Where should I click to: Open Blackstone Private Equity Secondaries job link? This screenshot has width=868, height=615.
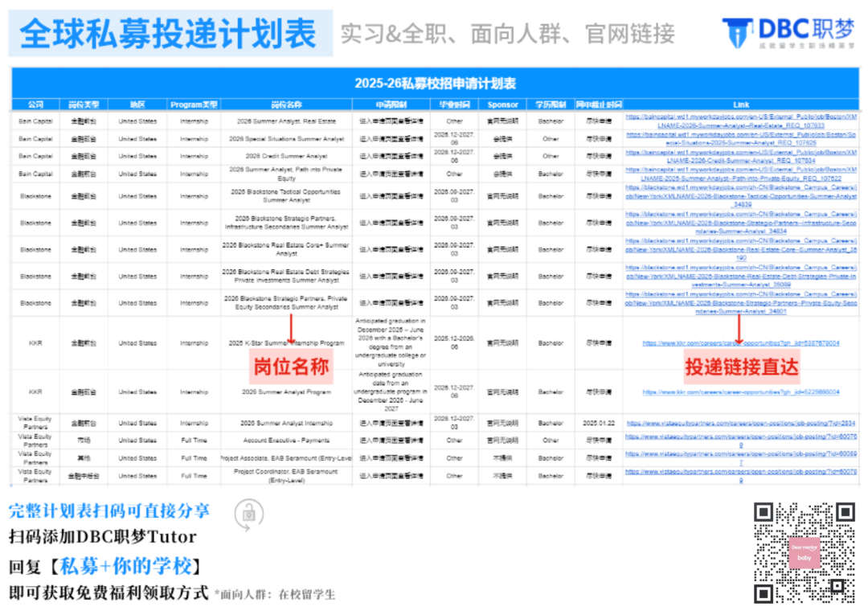tap(741, 303)
